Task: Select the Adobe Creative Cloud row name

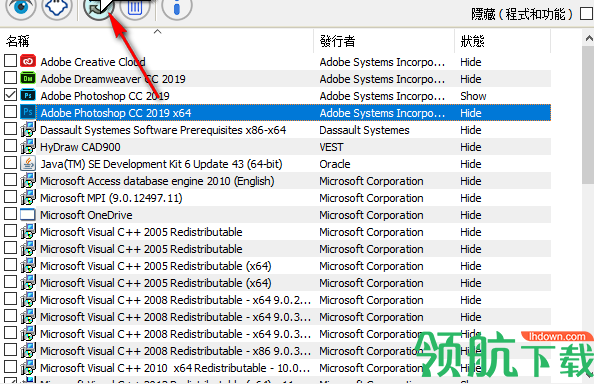Action: [93, 62]
